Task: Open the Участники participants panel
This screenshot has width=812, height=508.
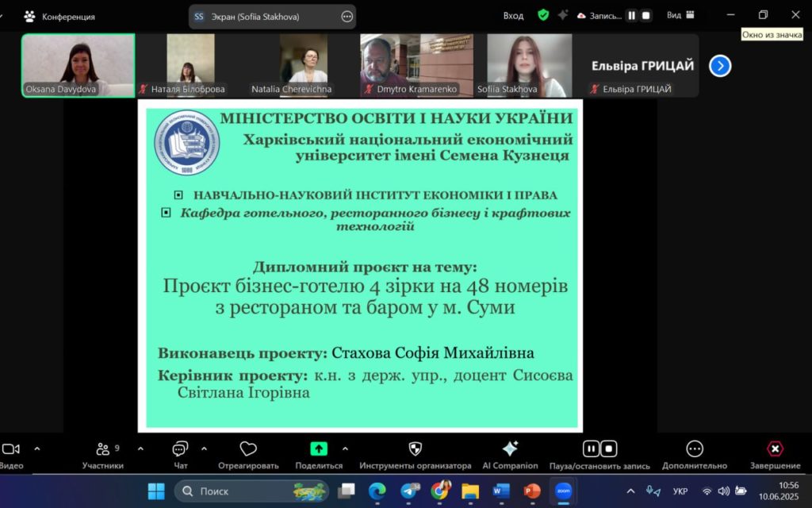Action: click(x=102, y=449)
